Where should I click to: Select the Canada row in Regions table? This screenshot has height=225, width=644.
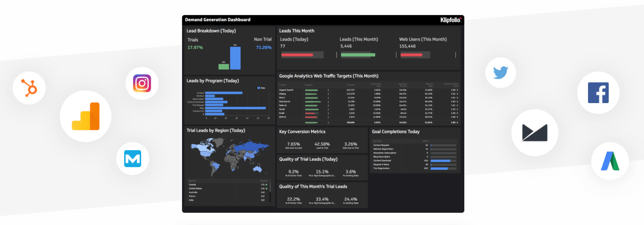(x=228, y=185)
